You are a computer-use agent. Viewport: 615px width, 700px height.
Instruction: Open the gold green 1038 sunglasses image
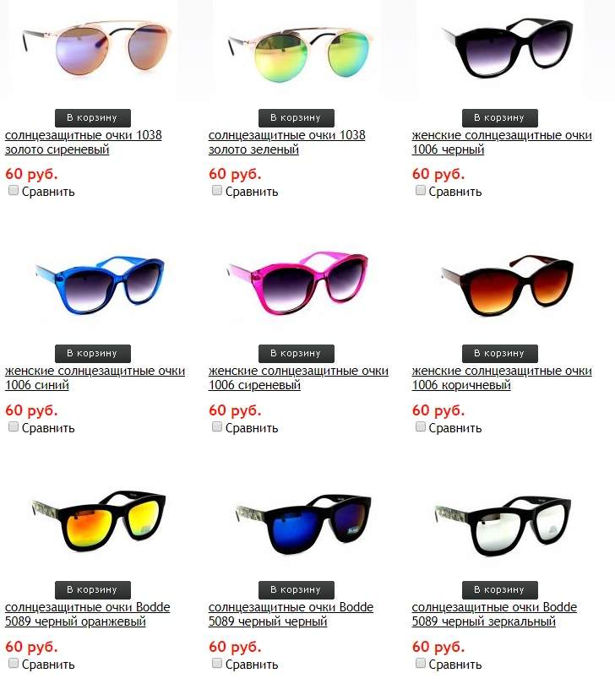point(297,50)
